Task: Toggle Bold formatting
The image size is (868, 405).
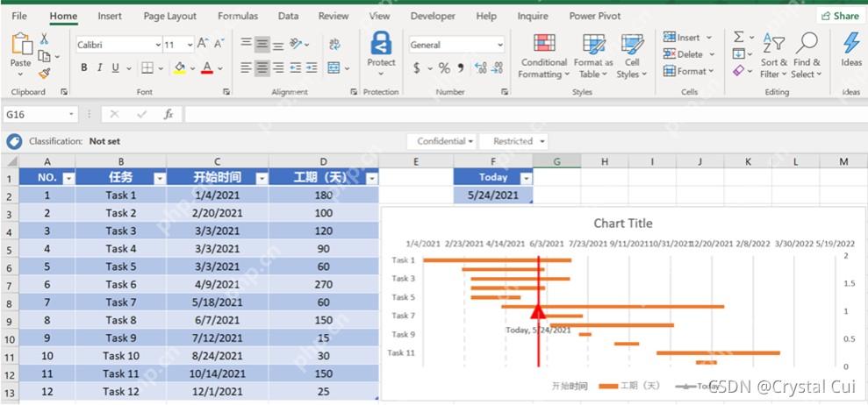Action: pyautogui.click(x=83, y=68)
